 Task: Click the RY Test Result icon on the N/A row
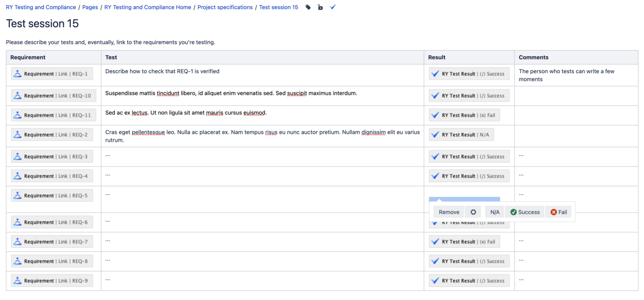point(435,134)
